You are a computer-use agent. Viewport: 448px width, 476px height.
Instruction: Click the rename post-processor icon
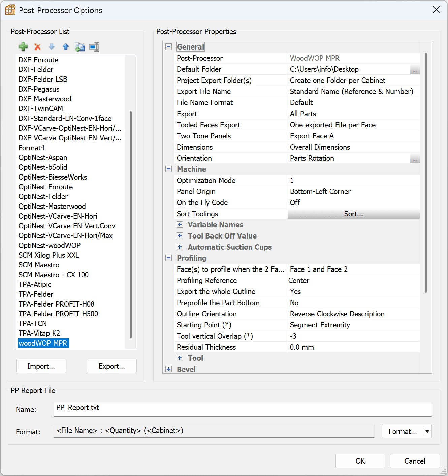[94, 47]
